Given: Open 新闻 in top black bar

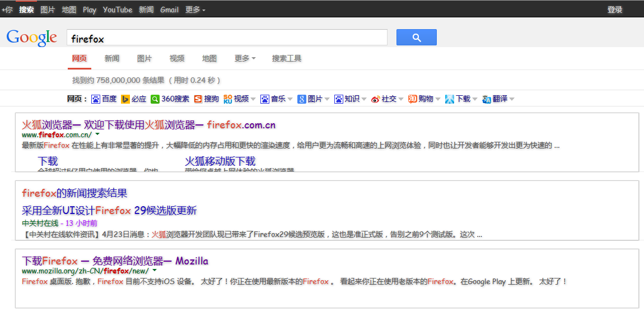Looking at the screenshot, I should point(146,10).
